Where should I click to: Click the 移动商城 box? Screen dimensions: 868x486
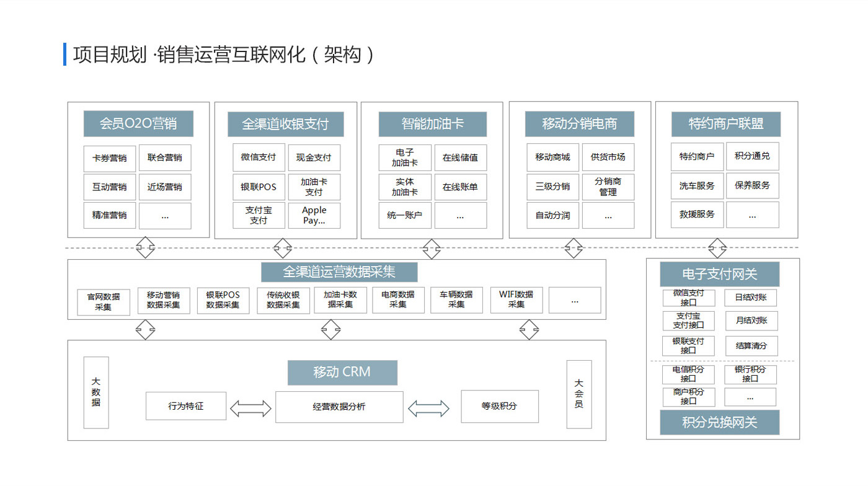(x=552, y=157)
